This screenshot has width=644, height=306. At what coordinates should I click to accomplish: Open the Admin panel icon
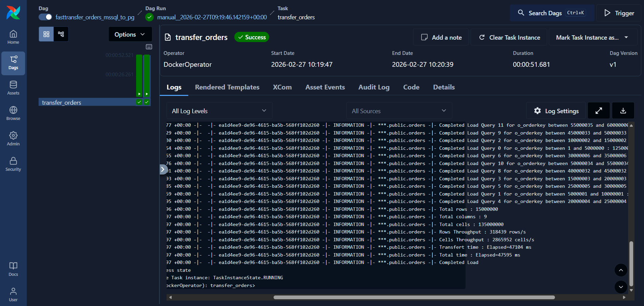pos(13,138)
